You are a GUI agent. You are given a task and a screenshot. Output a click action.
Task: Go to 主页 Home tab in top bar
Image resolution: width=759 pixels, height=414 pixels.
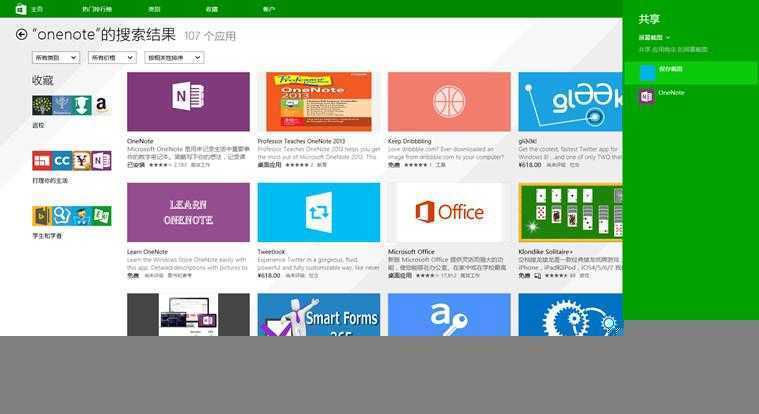point(37,9)
